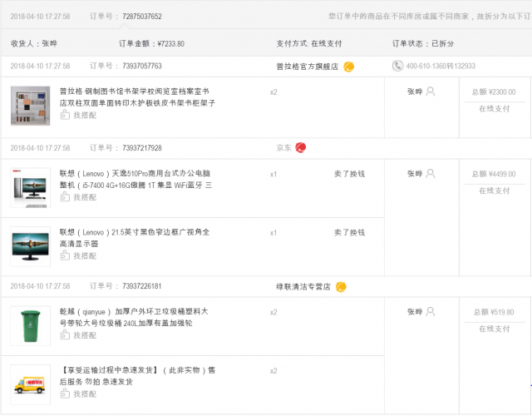Click 找搭配 under the Lenovo monitor item
Screen dimensions: 532x416
(78, 255)
